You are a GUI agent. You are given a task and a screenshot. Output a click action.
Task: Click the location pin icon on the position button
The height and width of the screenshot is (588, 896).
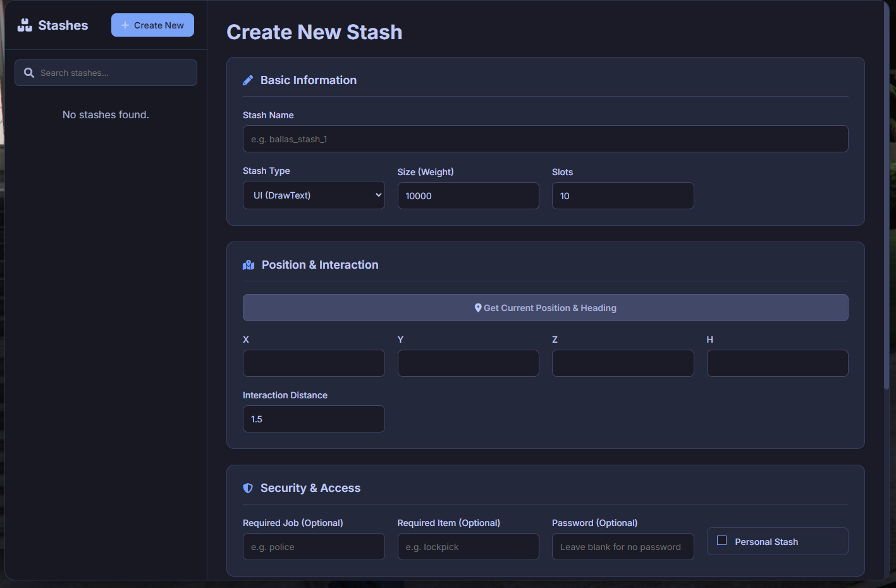479,307
